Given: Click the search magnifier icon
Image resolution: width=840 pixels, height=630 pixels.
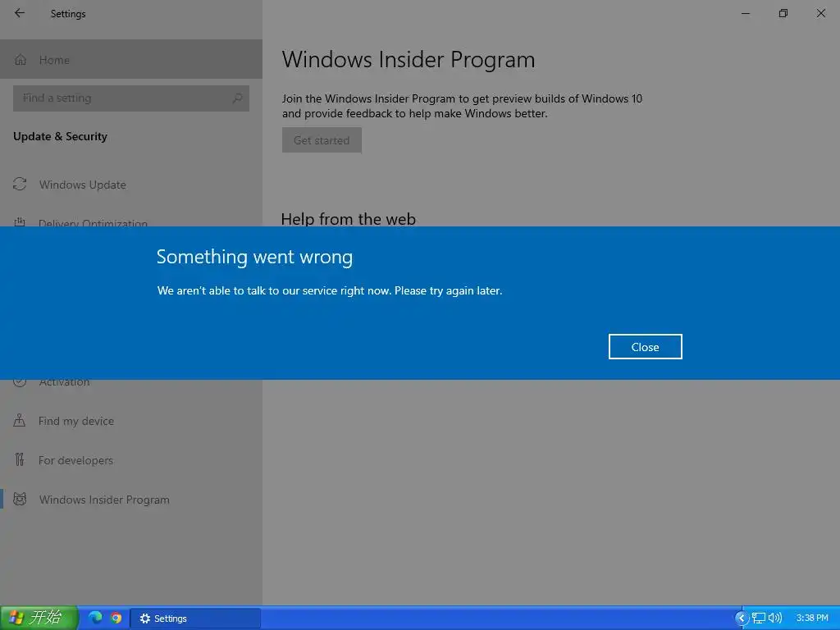Looking at the screenshot, I should click(x=237, y=98).
